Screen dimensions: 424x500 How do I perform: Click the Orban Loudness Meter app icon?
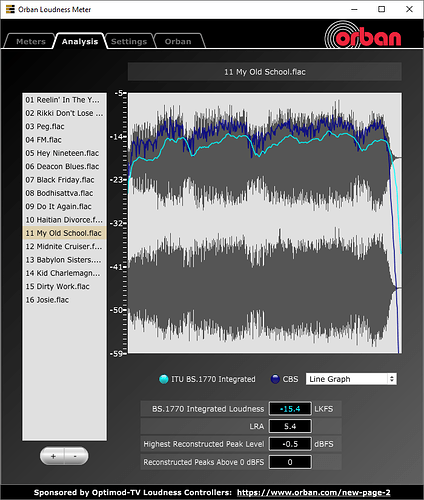coord(10,9)
